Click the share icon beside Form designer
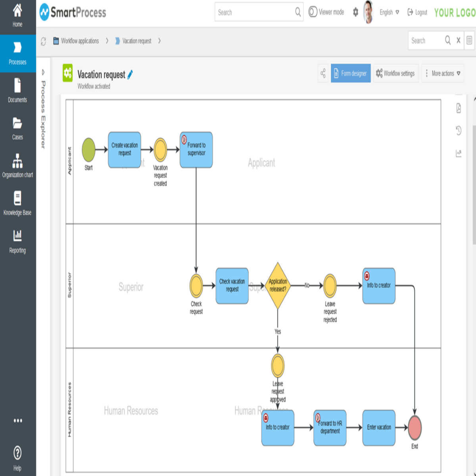Image resolution: width=476 pixels, height=476 pixels. click(323, 73)
